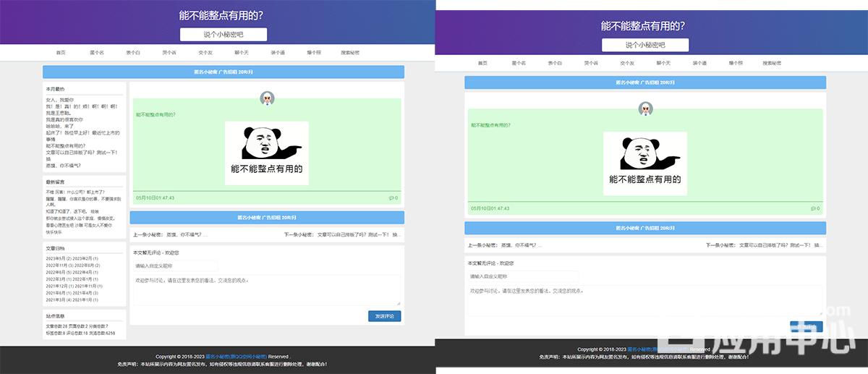Click the 说个小秘密吧 button in the left header
The width and height of the screenshot is (868, 374).
(x=224, y=34)
